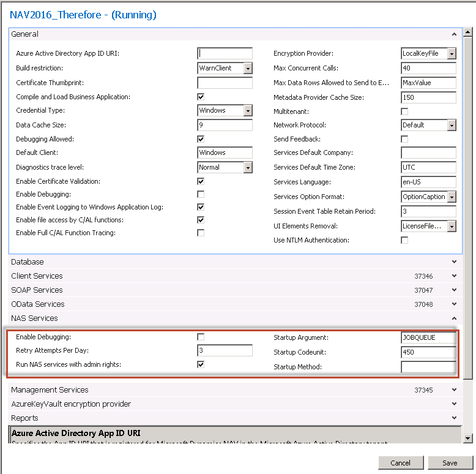Uncheck Run NAS services with admin rights
This screenshot has height=474, width=476.
(x=201, y=364)
